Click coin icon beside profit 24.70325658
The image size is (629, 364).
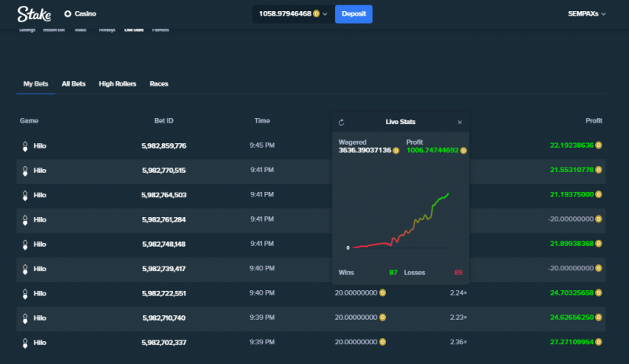(598, 292)
